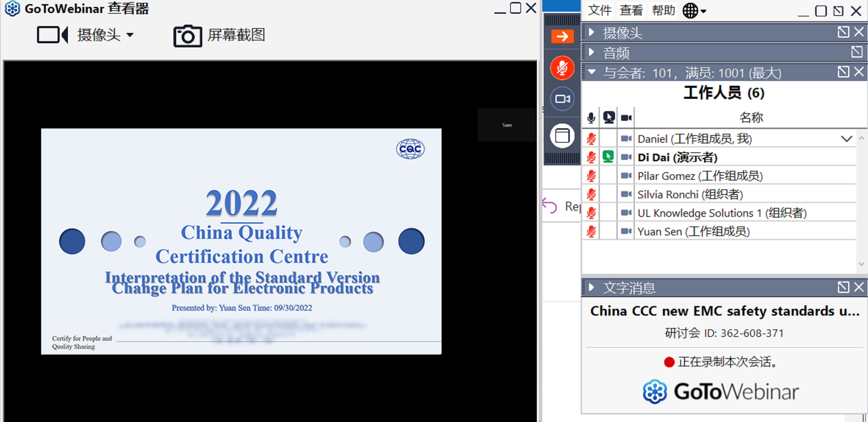Click Di Dai's green screen-sharing icon
The width and height of the screenshot is (868, 422).
point(608,157)
